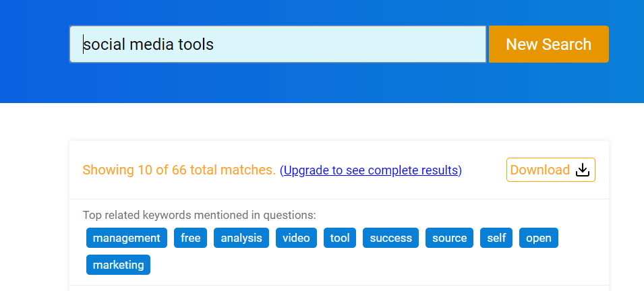Pick the analysis keyword tag
Screen dimensions: 644x291
tap(241, 238)
